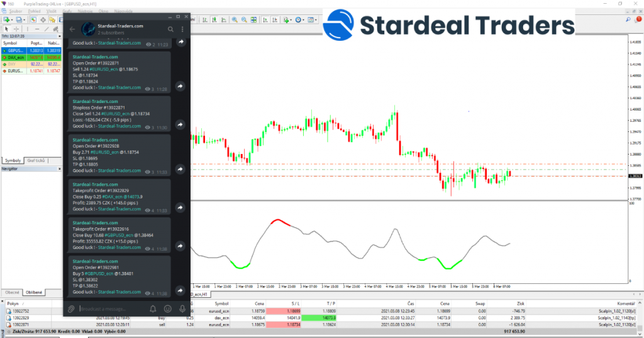
Task: Select the Horizontal Line drawing tool
Action: 37,29
